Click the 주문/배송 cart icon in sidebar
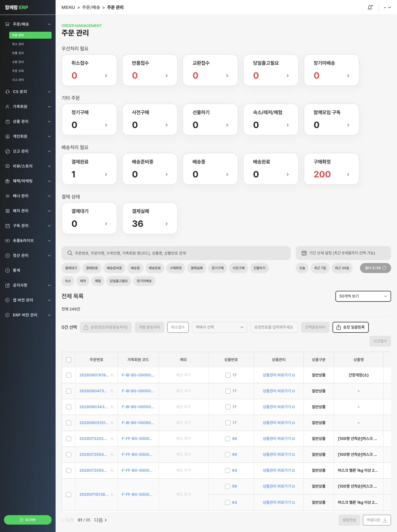The width and height of the screenshot is (397, 532). click(x=7, y=24)
